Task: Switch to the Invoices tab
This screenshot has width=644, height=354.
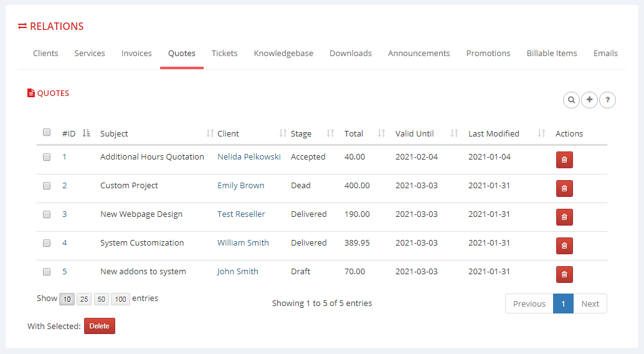Action: coord(136,54)
